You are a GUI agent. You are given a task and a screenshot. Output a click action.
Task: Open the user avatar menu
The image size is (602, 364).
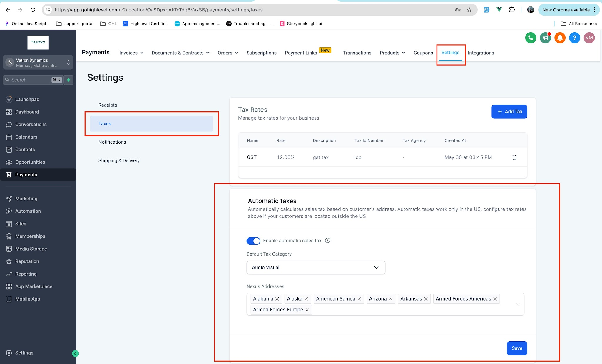(589, 38)
